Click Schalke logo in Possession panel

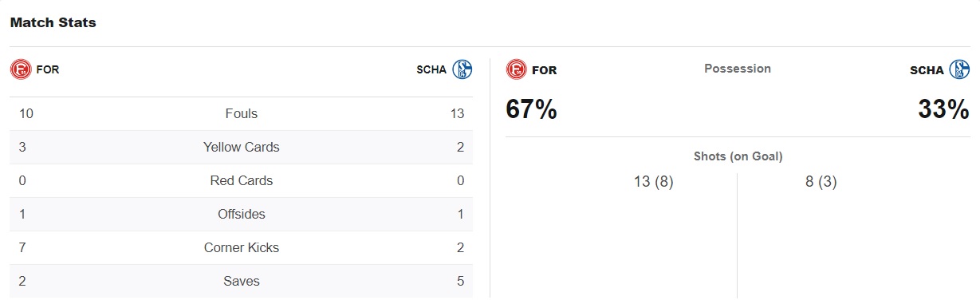pyautogui.click(x=958, y=69)
